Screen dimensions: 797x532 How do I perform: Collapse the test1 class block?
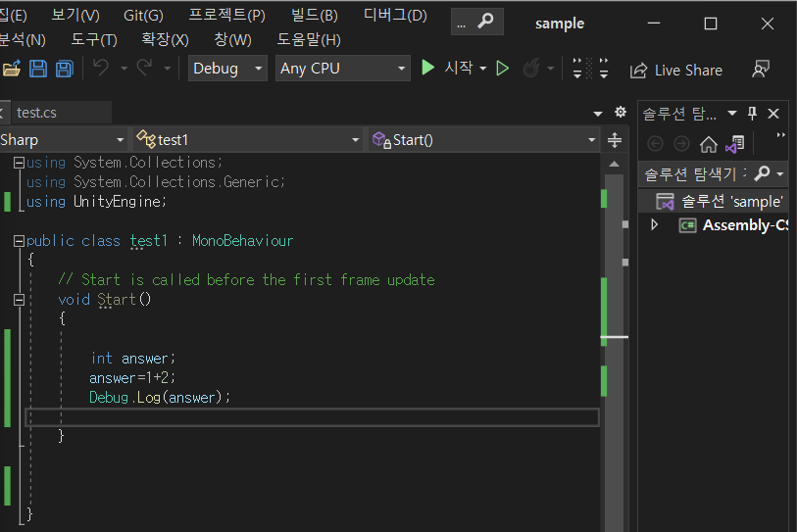coord(19,241)
